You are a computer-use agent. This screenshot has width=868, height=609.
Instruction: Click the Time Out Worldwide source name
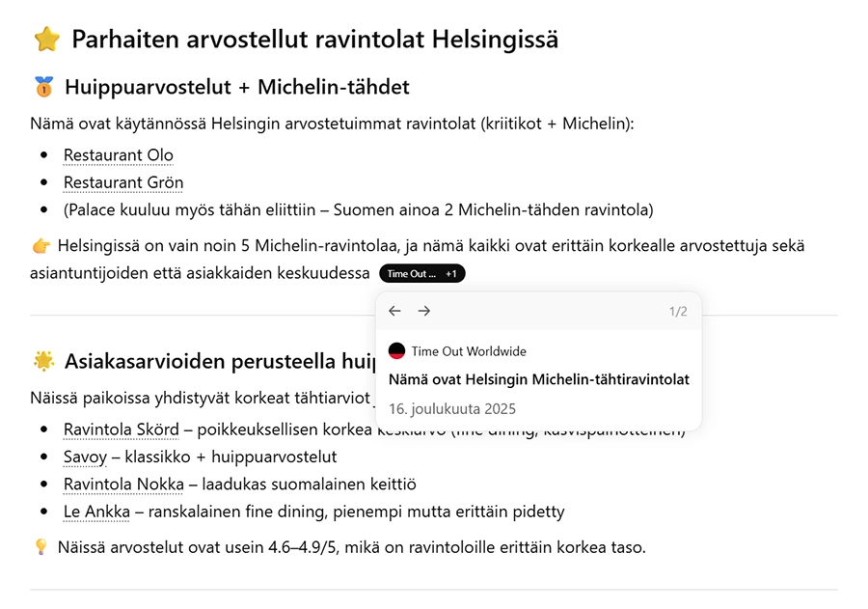pyautogui.click(x=469, y=351)
